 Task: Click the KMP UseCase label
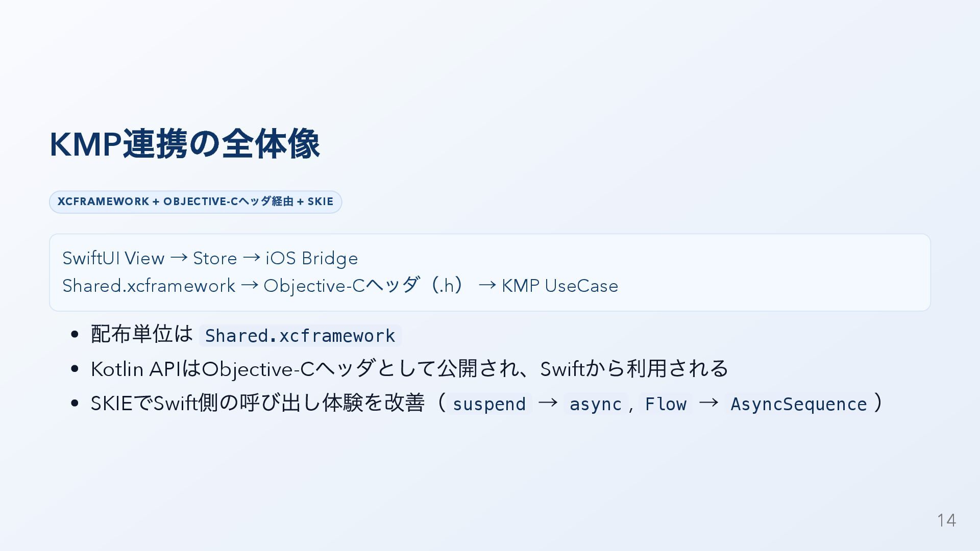(560, 286)
